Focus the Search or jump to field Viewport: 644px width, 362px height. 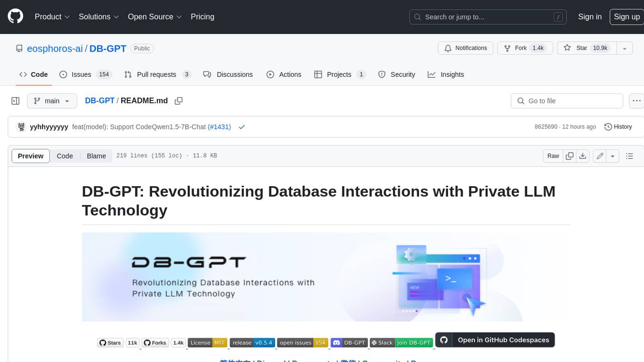(x=488, y=17)
